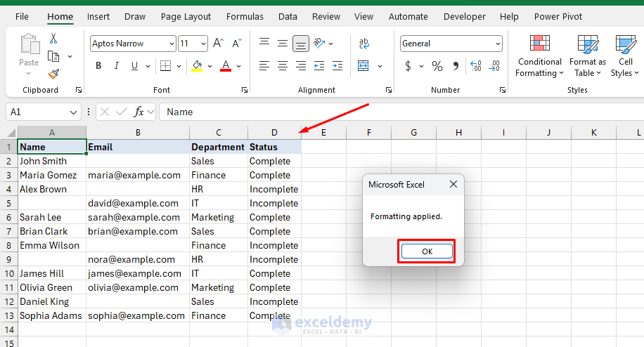Switch to the Formulas tab
This screenshot has height=347, width=644.
(x=245, y=17)
